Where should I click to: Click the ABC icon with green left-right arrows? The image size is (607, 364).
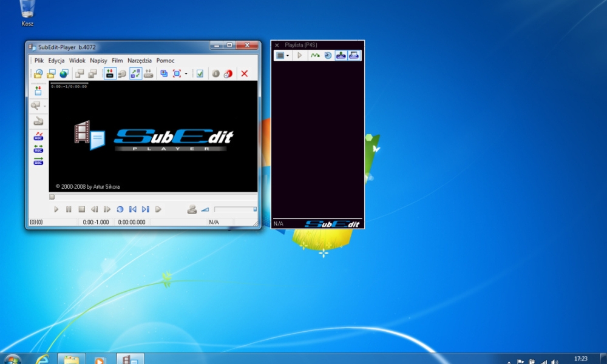pyautogui.click(x=38, y=149)
